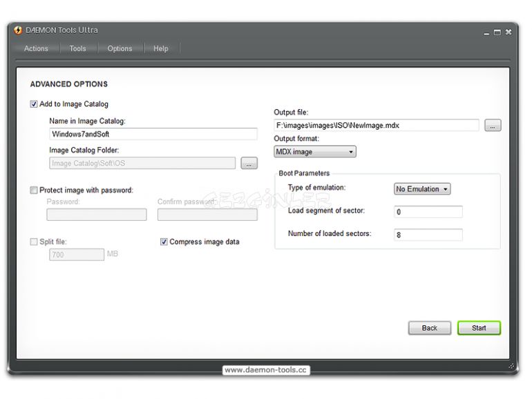
Task: Open the Help menu
Action: click(x=161, y=48)
